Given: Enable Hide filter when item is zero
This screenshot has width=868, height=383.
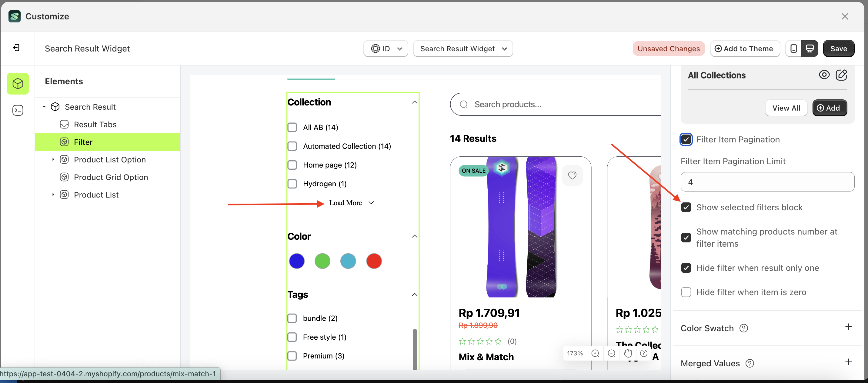Looking at the screenshot, I should (x=686, y=292).
